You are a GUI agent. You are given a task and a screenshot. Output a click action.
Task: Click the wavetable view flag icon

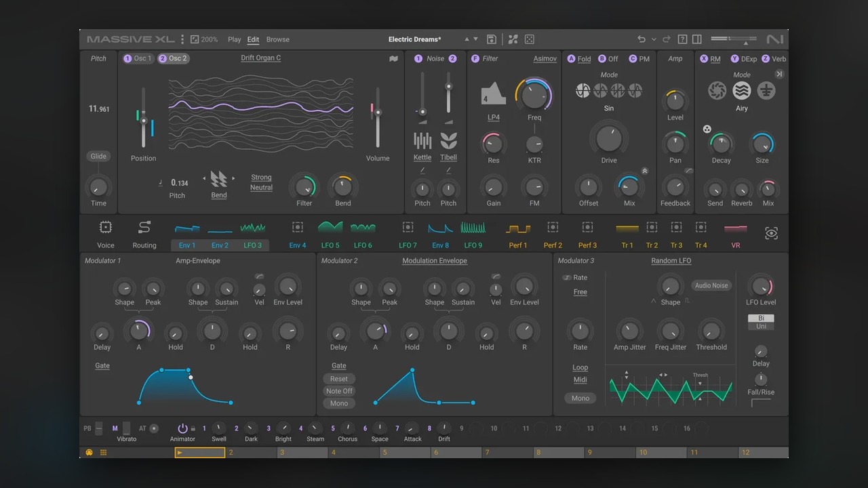pos(393,59)
